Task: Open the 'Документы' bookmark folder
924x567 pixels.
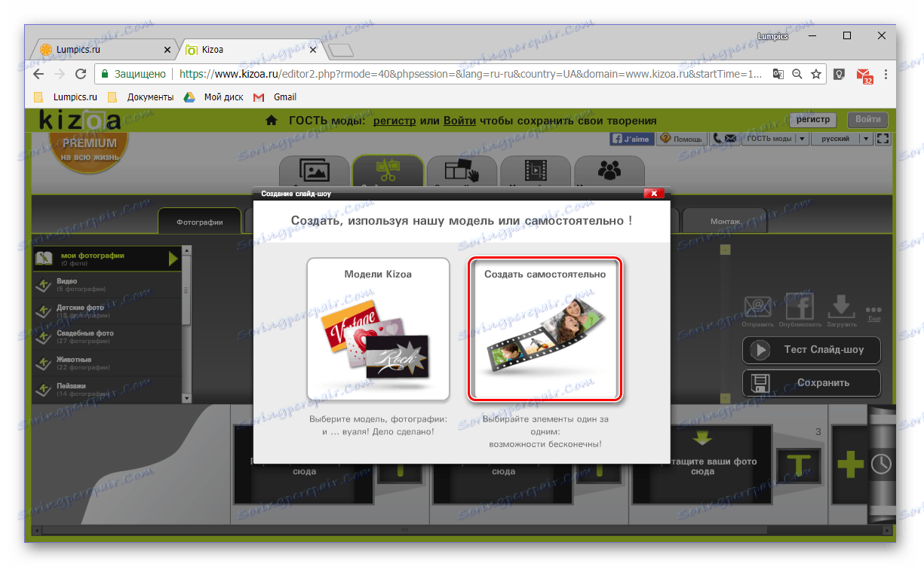Action: 141,97
